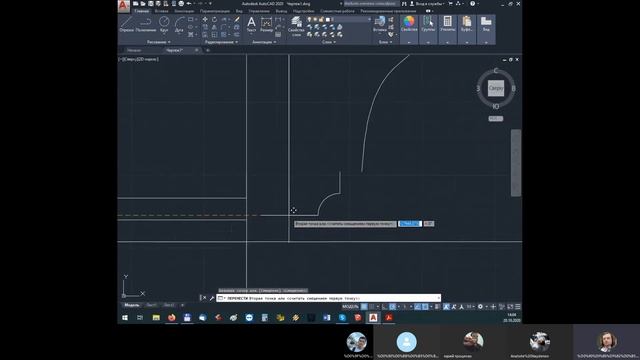Click the Plot/print icon in quick access toolbar

click(181, 3)
